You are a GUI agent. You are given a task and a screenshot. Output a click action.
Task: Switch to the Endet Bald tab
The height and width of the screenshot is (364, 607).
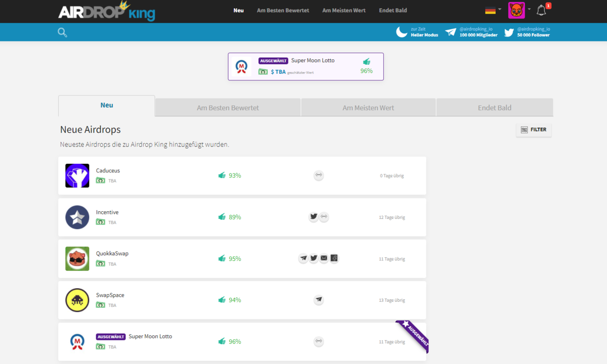tap(495, 108)
